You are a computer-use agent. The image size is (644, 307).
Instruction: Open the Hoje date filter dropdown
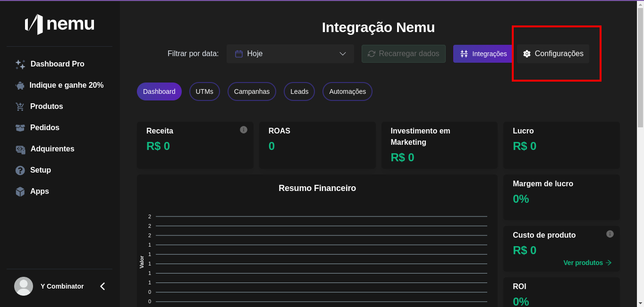click(290, 54)
